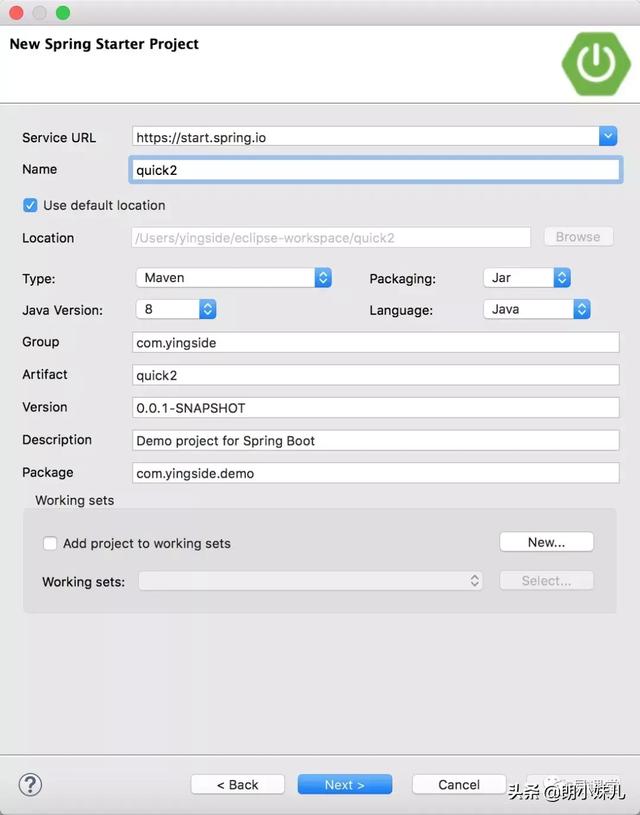640x815 pixels.
Task: Click the Description input field
Action: tap(375, 441)
